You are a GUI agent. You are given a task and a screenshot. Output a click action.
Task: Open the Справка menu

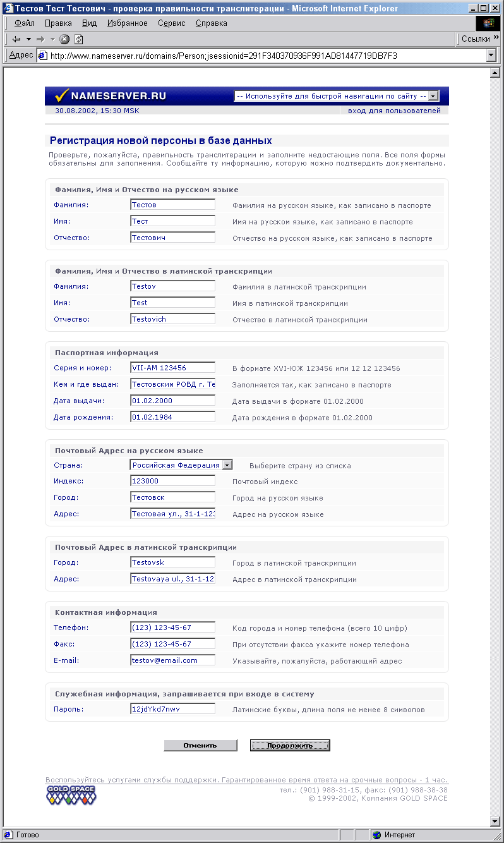[x=212, y=23]
